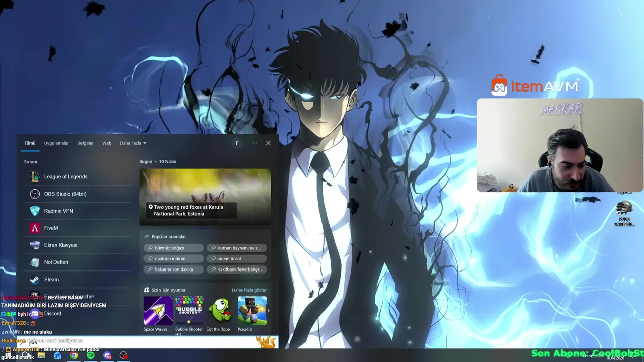This screenshot has width=644, height=362.
Task: Search popular term vakıfbank fenerbahçe...
Action: pyautogui.click(x=236, y=269)
